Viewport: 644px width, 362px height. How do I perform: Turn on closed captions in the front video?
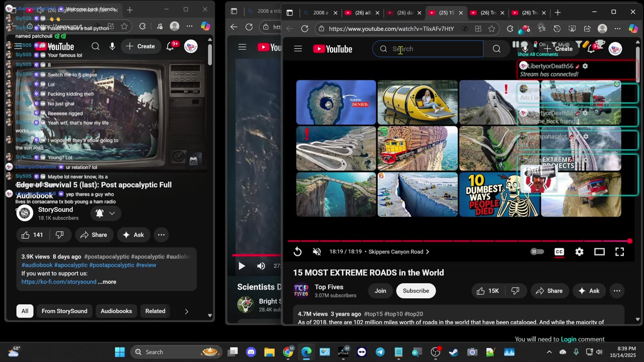click(559, 252)
